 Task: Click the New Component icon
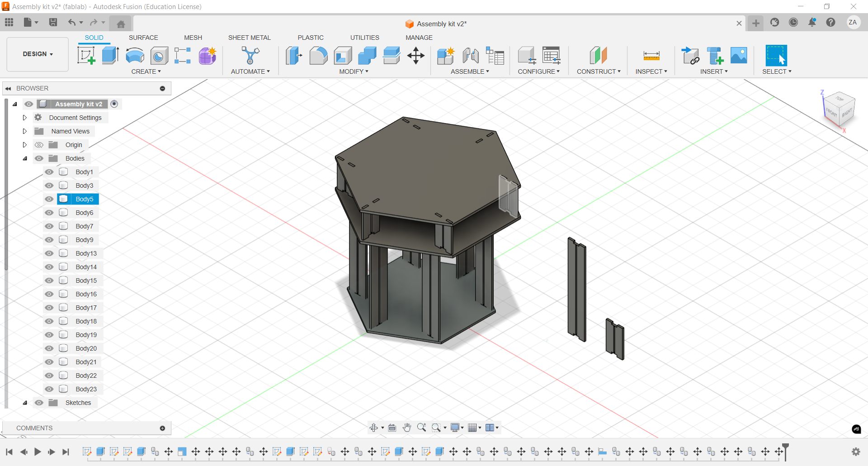tap(446, 56)
